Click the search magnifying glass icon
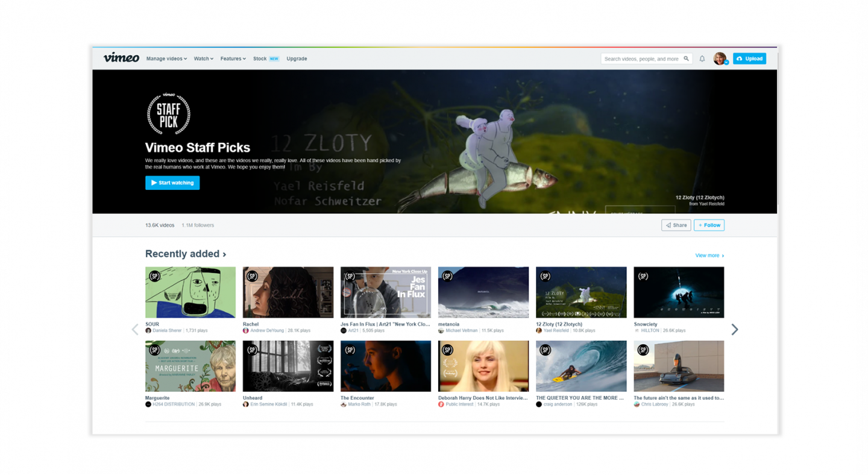This screenshot has width=868, height=475. click(687, 58)
